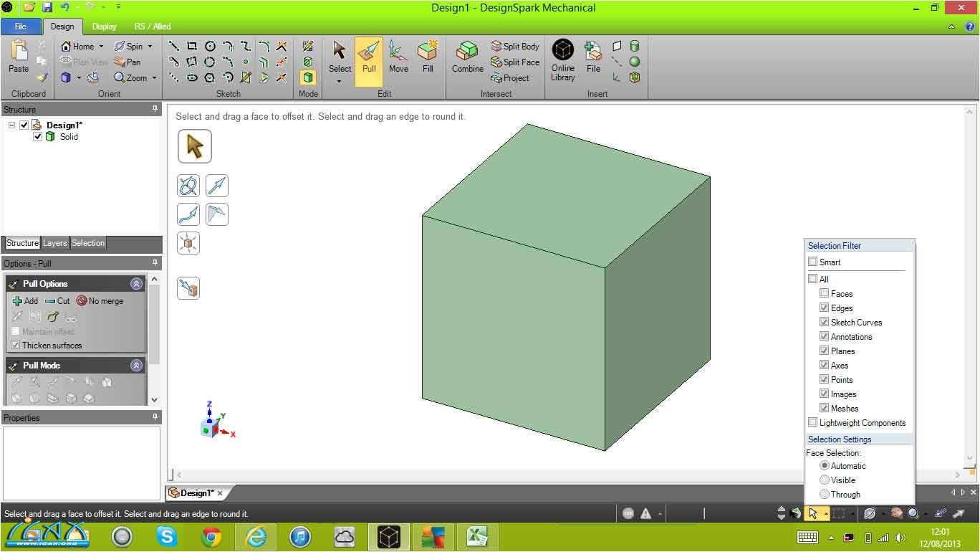Screen dimensions: 980x552
Task: Click the Project tool
Action: 510,78
